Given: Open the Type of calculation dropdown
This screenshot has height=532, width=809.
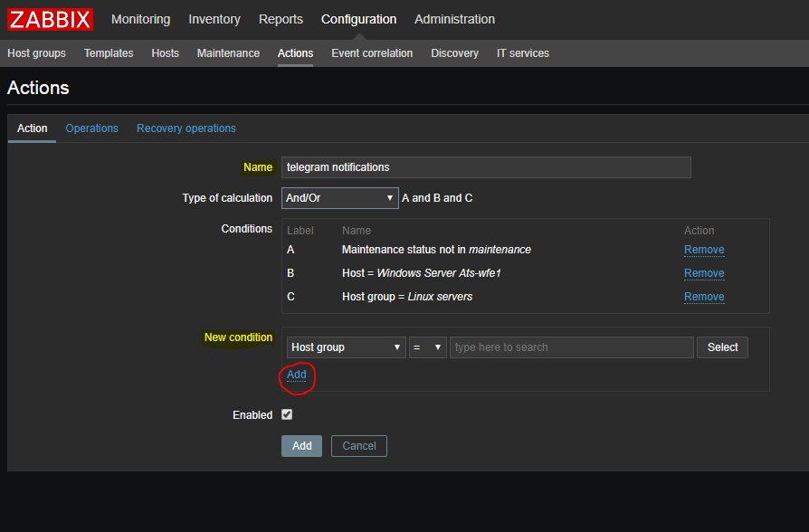Looking at the screenshot, I should pyautogui.click(x=339, y=198).
